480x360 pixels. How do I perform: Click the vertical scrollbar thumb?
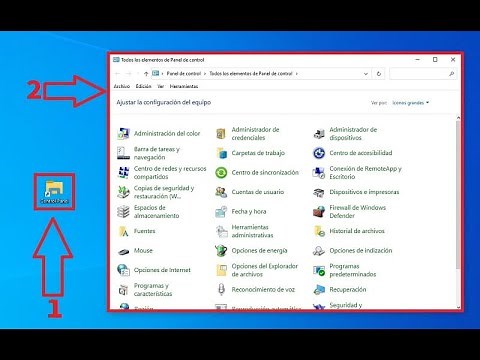[x=458, y=194]
